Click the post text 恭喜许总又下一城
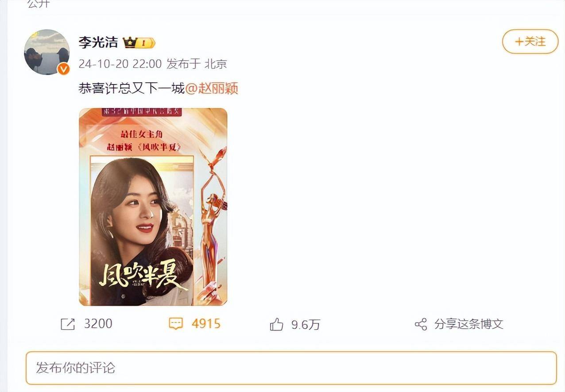Viewport: 565px width, 392px height. click(132, 88)
